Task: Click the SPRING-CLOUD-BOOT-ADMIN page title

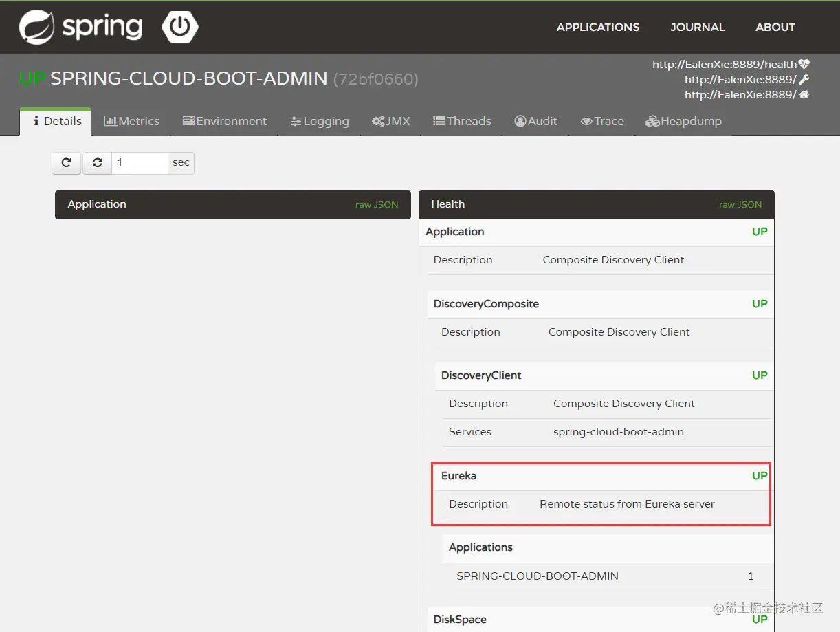Action: (188, 78)
